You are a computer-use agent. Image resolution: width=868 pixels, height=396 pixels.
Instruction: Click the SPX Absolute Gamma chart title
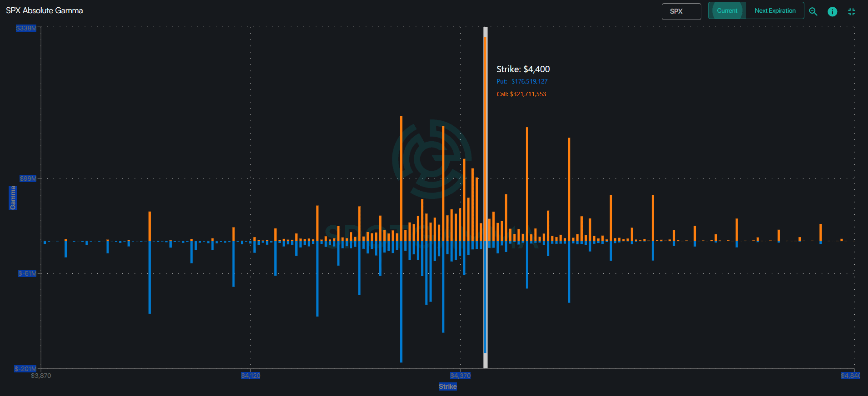(x=45, y=10)
